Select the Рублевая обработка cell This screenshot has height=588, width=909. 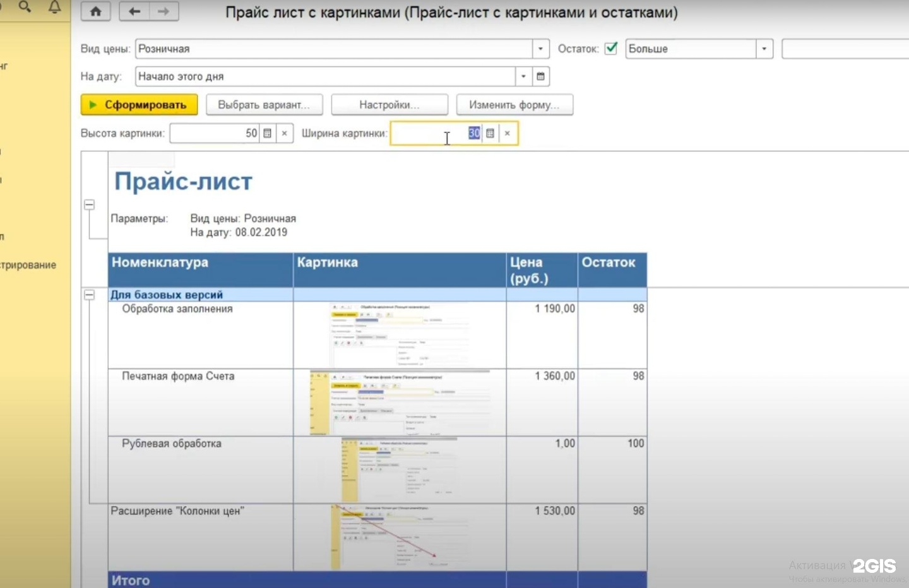pos(201,470)
